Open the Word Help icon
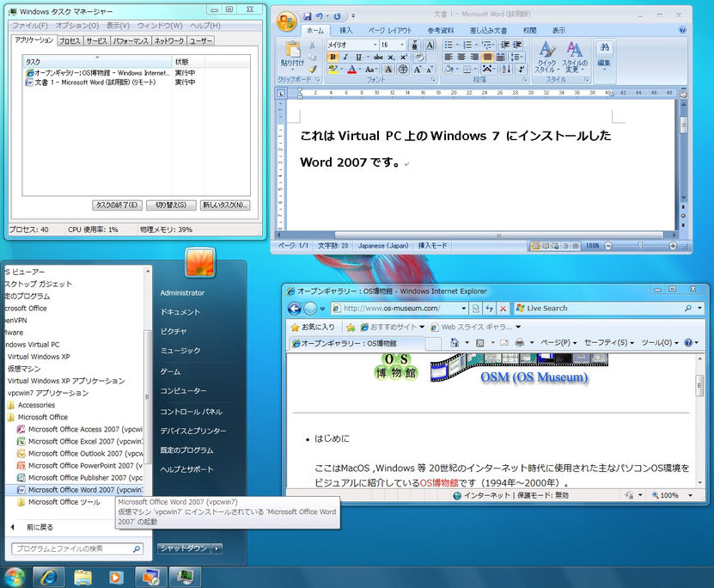 682,30
